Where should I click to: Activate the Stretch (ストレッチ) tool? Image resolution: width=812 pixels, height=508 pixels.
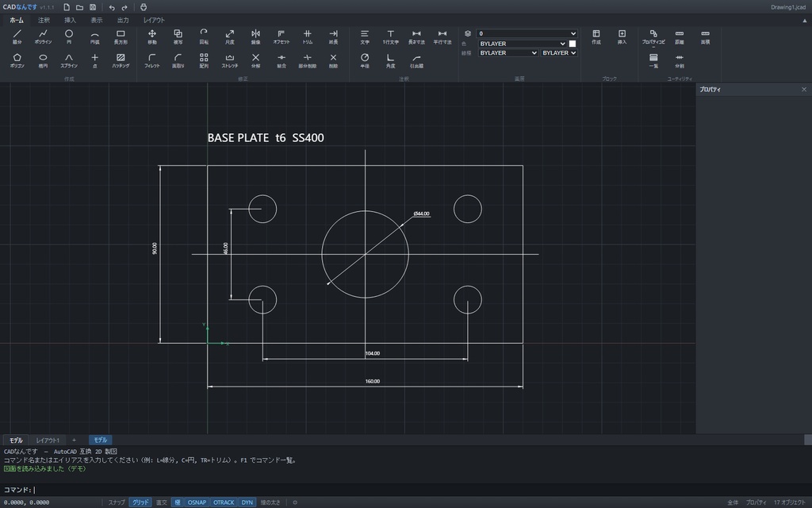(230, 60)
